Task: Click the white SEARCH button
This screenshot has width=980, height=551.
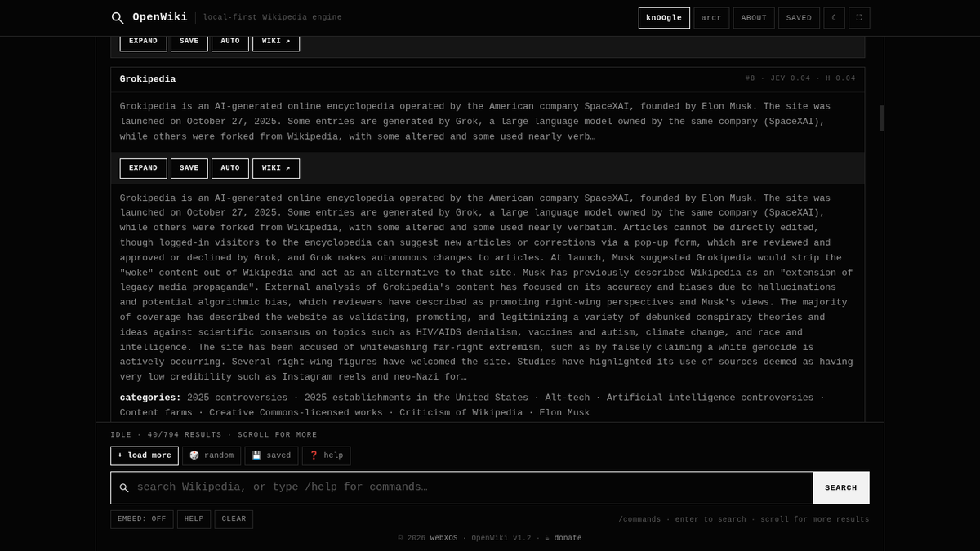Action: [841, 487]
